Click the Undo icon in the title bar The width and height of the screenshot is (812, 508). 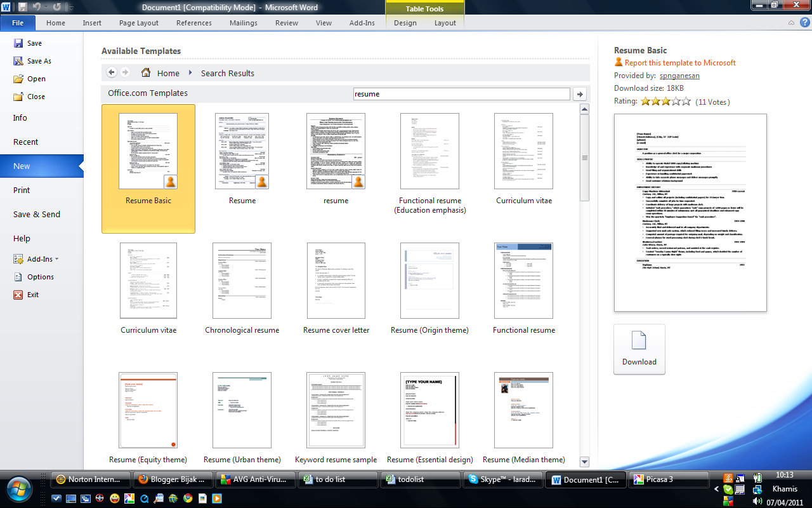(x=36, y=7)
